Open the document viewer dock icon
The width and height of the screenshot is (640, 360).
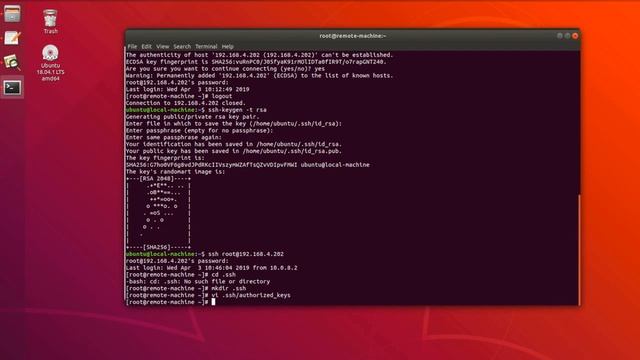pos(12,62)
